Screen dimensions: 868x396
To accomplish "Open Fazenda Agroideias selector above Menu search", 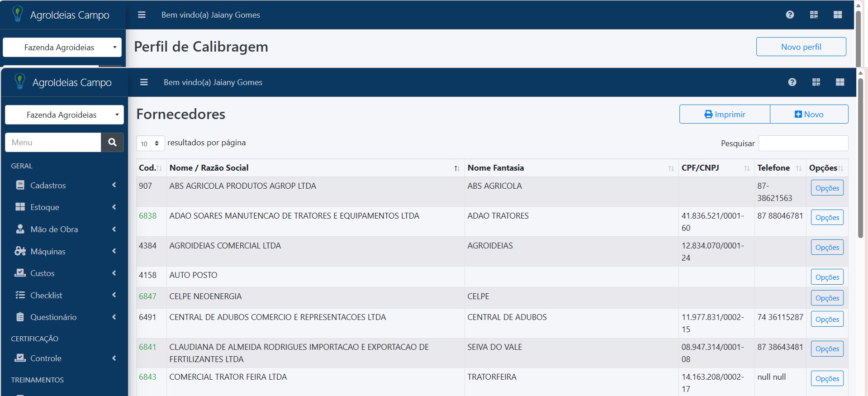I will tap(64, 115).
